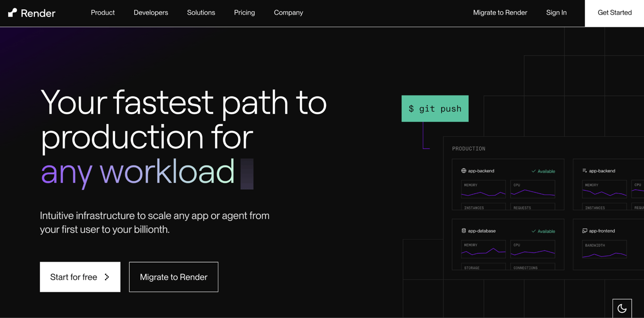644x318 pixels.
Task: Click the MEMORY chart in first app-backend card
Action: (x=483, y=189)
